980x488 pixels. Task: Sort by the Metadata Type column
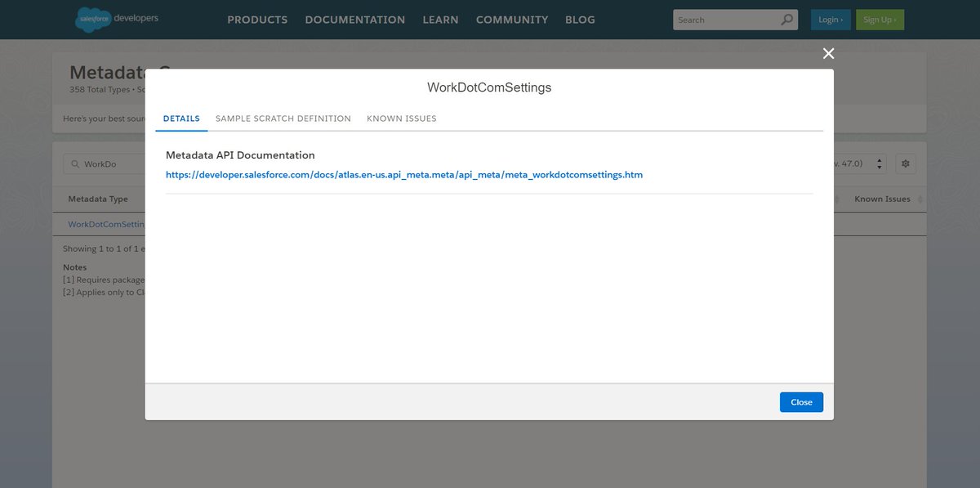[98, 199]
